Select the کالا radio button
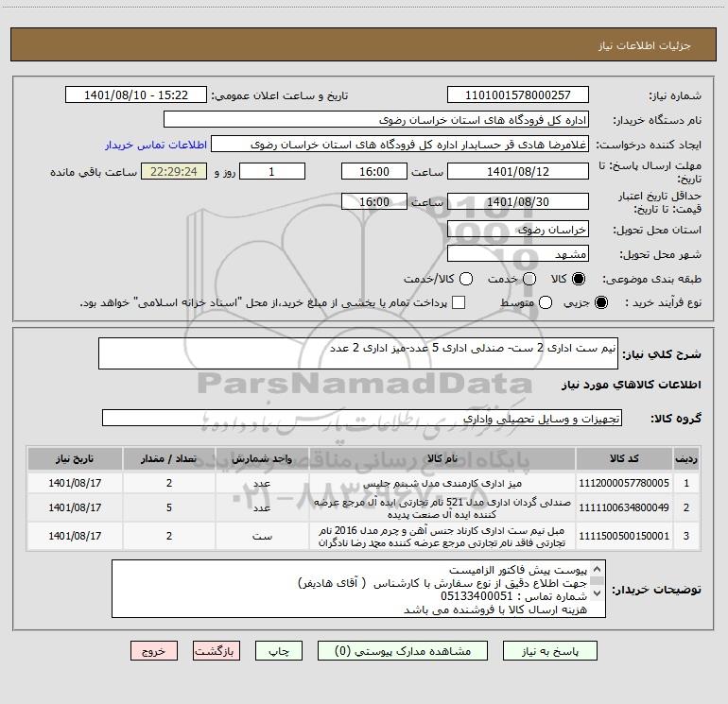728x704 pixels. click(x=579, y=279)
